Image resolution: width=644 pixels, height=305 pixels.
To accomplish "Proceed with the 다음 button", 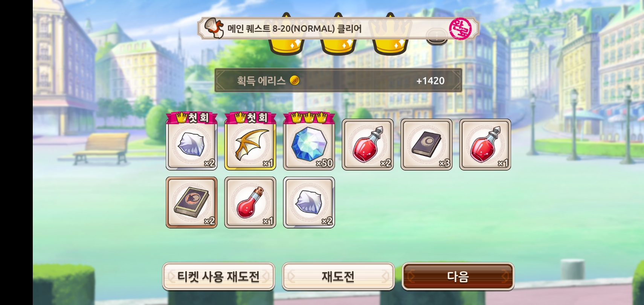I will click(458, 277).
